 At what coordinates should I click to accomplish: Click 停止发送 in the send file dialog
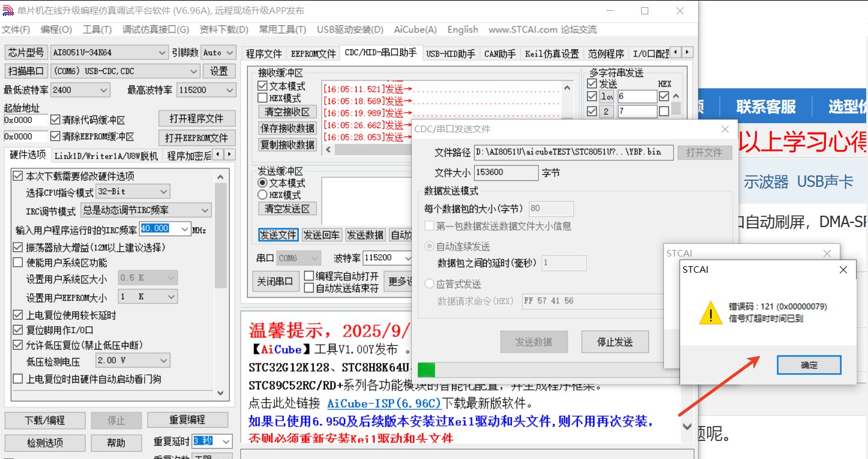tap(614, 341)
